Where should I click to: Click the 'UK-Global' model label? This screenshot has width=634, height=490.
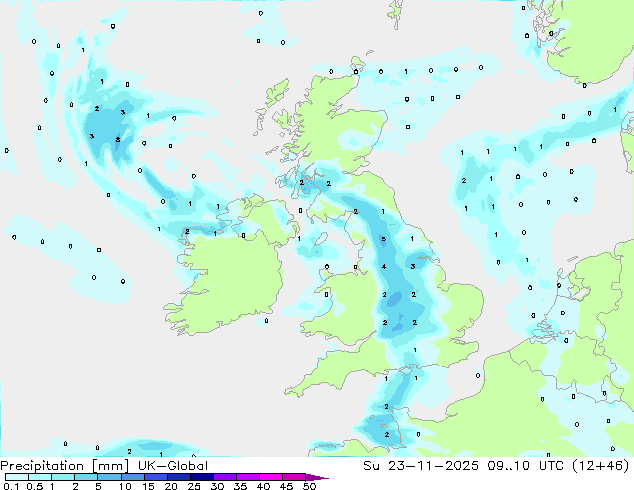[x=173, y=466]
